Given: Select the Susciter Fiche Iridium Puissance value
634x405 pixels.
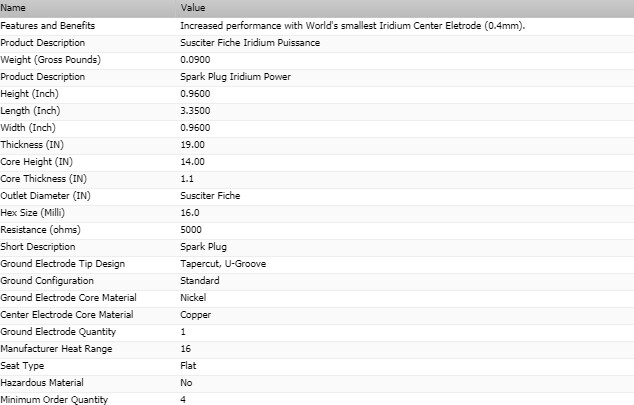Looking at the screenshot, I should (x=250, y=43).
